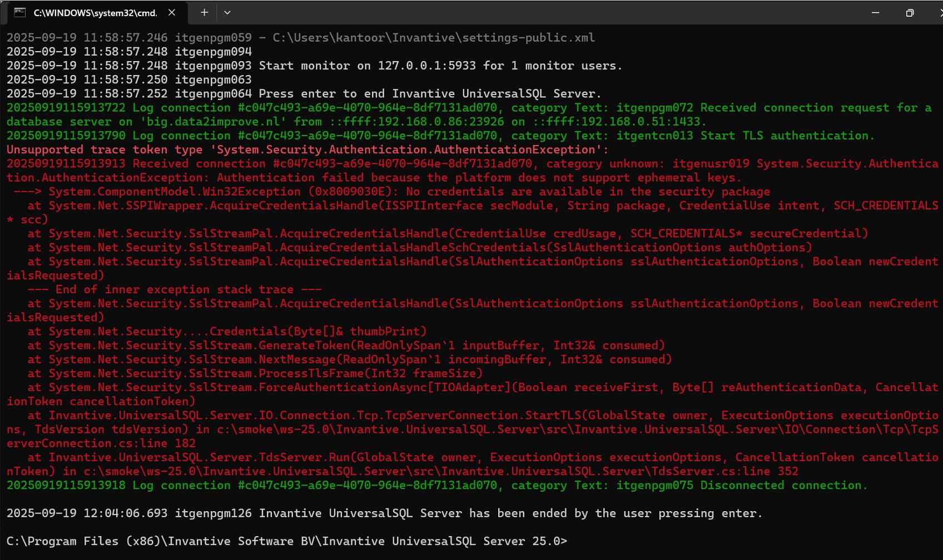Click the 127.0.0.1:5933 monitor address
Screen dimensions: 943x560
(x=426, y=66)
